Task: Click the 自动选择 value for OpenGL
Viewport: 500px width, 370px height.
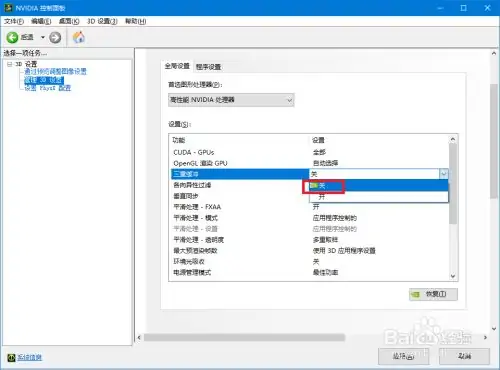Action: pyautogui.click(x=325, y=163)
